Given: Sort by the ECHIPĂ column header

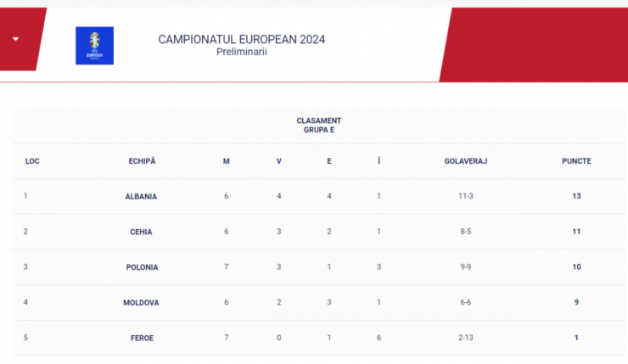Looking at the screenshot, I should pyautogui.click(x=143, y=161).
